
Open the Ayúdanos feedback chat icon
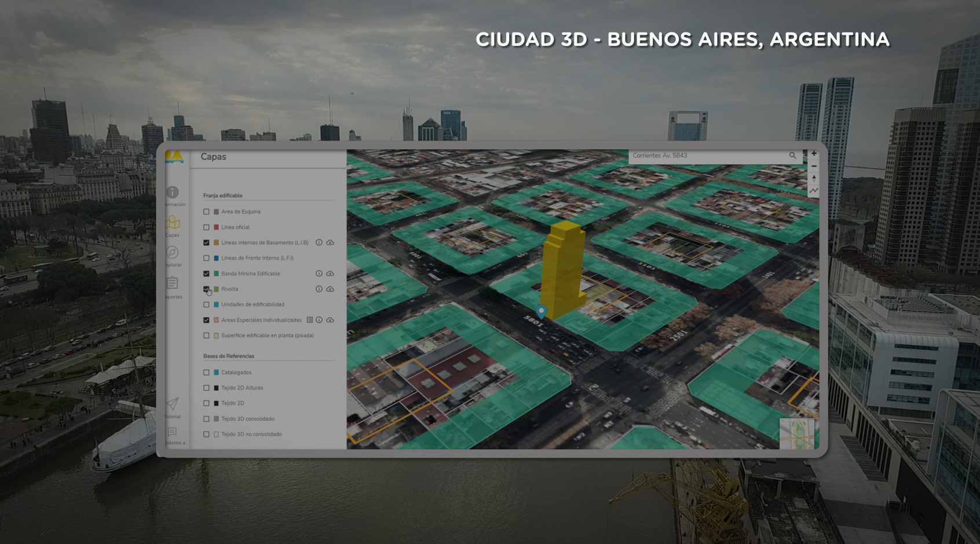173,432
